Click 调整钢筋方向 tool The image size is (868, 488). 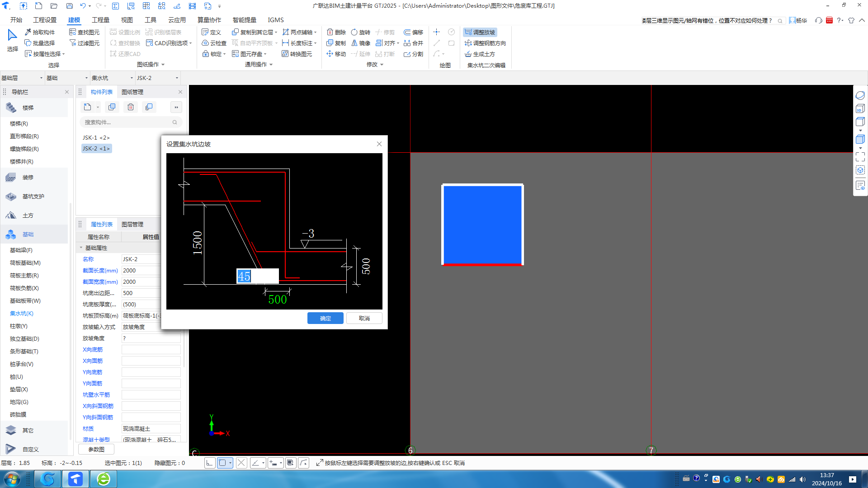tap(485, 43)
